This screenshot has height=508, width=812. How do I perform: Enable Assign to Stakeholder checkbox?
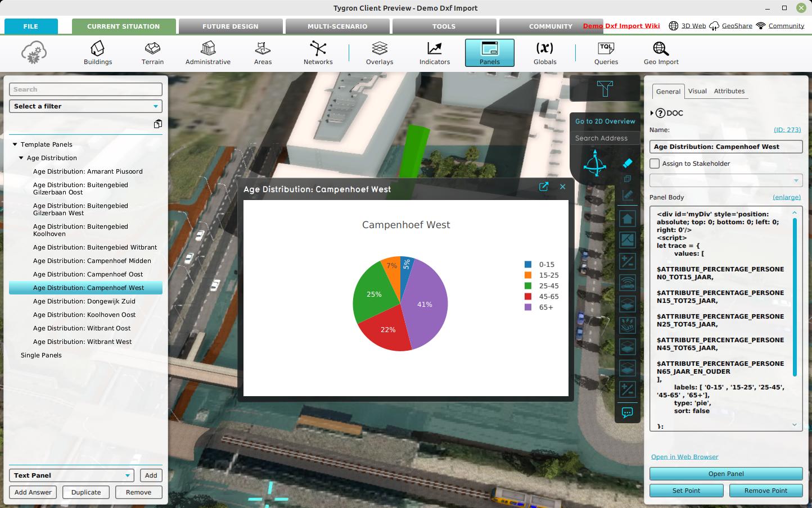click(655, 164)
